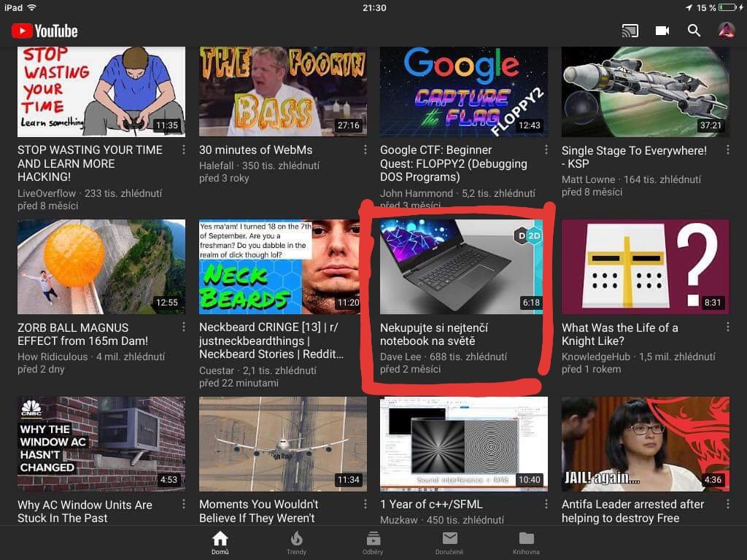Open options for 30 minutes of WebMs

pyautogui.click(x=365, y=150)
